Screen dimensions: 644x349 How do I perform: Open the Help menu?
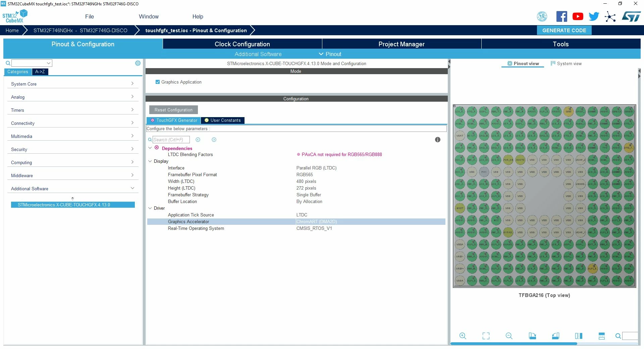198,16
